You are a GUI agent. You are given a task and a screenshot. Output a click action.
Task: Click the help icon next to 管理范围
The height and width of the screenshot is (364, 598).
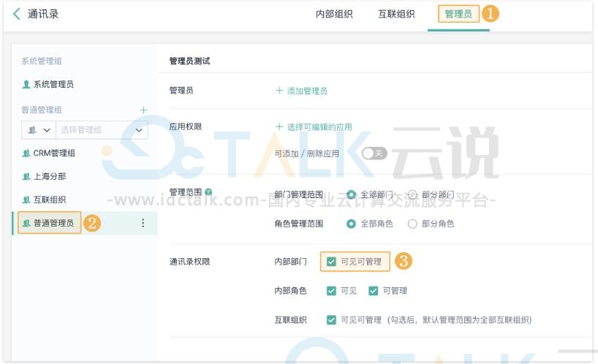click(208, 192)
